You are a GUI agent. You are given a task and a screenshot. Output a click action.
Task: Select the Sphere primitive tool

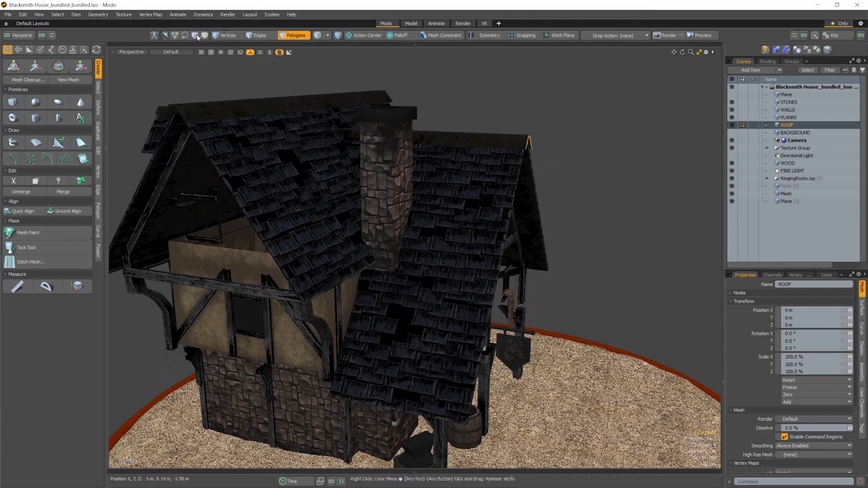35,102
